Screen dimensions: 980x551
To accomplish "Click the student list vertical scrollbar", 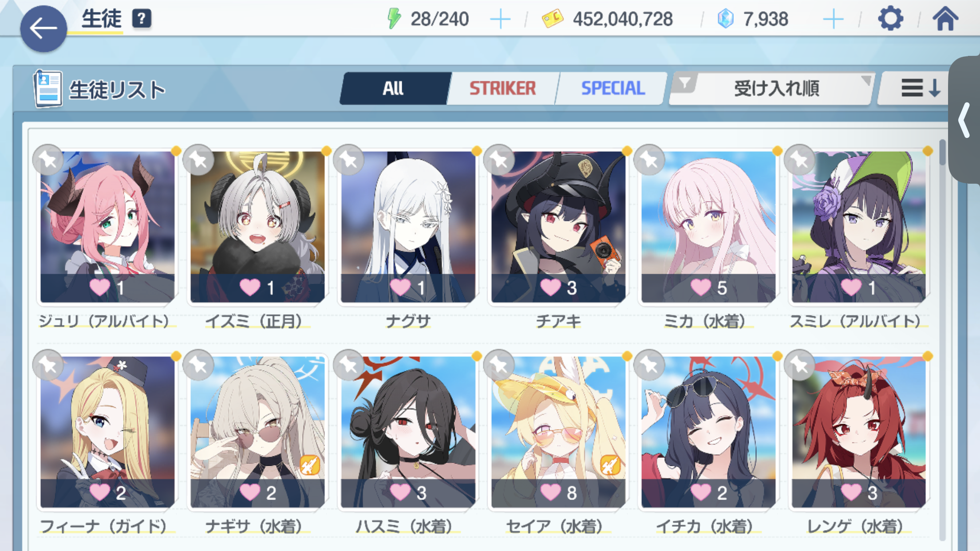I will (942, 339).
